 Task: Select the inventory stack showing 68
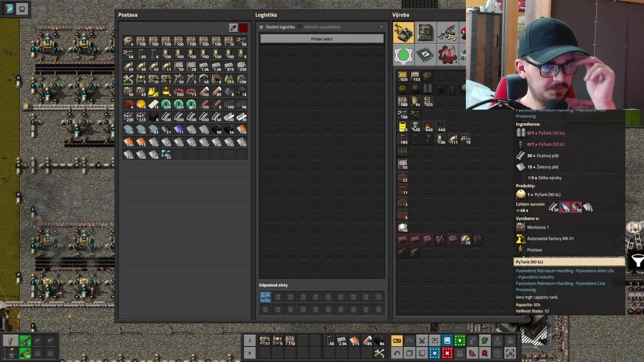coord(153,154)
